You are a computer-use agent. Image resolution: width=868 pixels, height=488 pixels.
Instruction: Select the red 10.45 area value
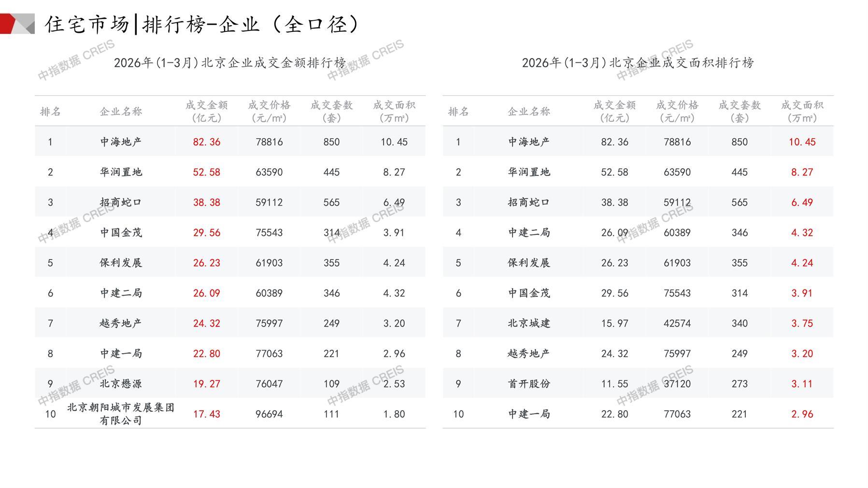coord(802,142)
